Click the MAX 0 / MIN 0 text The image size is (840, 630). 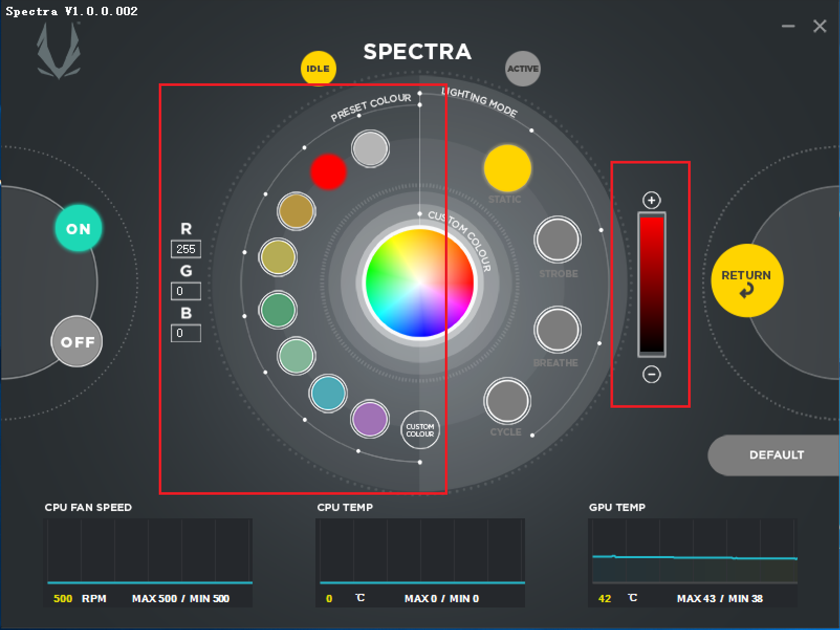tap(442, 599)
